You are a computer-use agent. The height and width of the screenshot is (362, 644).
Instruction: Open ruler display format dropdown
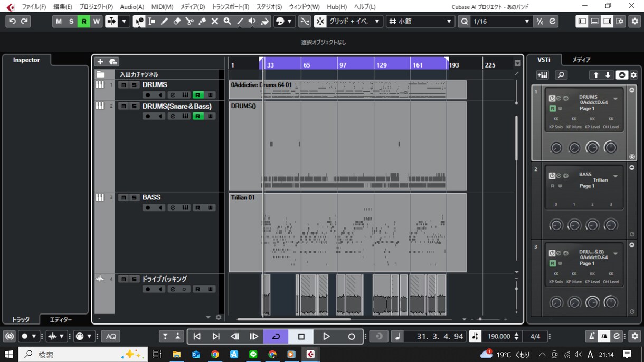[x=517, y=63]
